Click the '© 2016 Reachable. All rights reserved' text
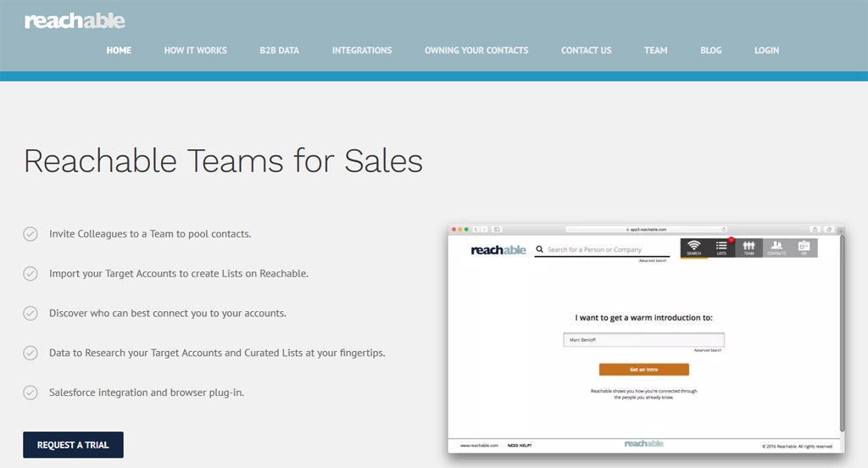 tap(797, 447)
